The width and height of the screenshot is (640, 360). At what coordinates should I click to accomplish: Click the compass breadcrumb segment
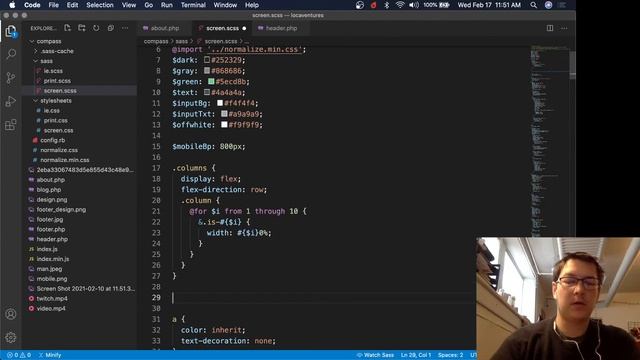156,41
